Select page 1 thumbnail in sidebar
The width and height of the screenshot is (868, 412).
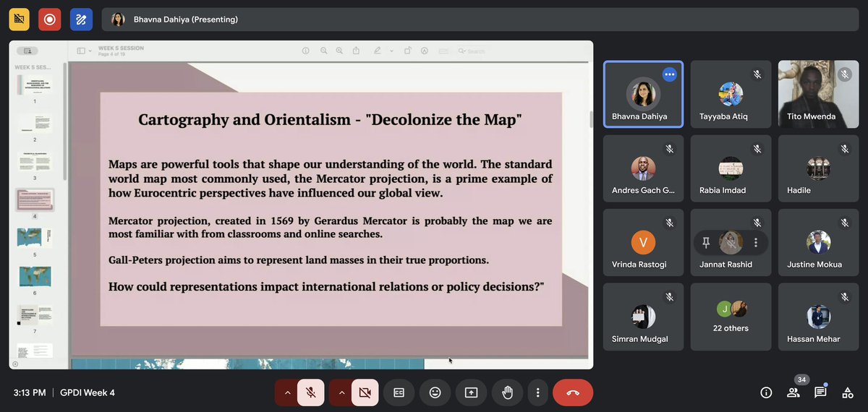click(34, 85)
